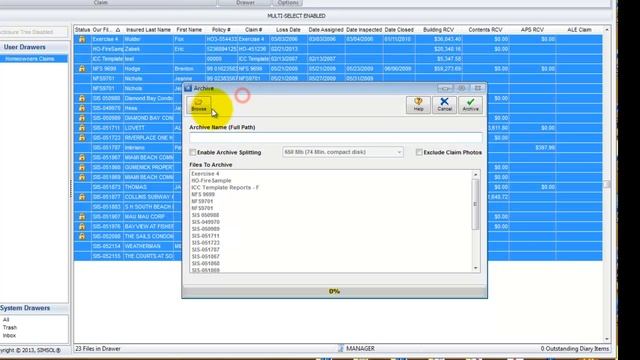Sort by Claim # column header

253,30
